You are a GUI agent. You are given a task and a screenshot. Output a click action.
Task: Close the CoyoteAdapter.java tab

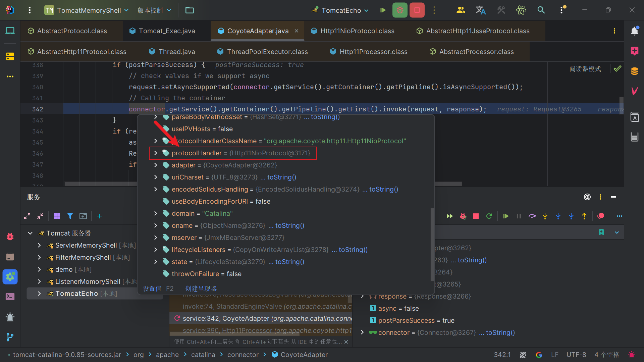click(x=297, y=31)
